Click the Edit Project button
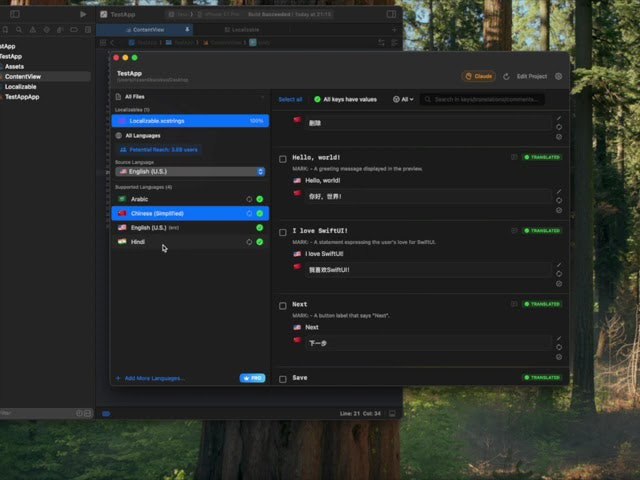 tap(531, 76)
